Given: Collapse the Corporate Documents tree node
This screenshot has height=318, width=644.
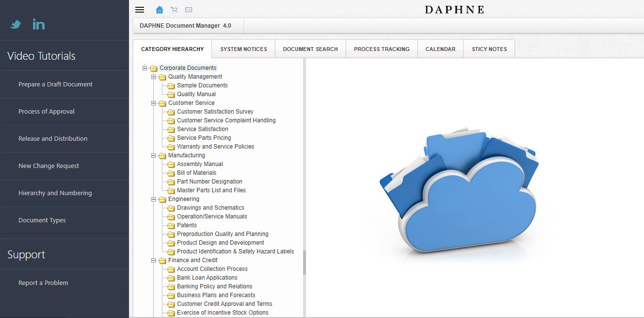Looking at the screenshot, I should click(x=145, y=68).
